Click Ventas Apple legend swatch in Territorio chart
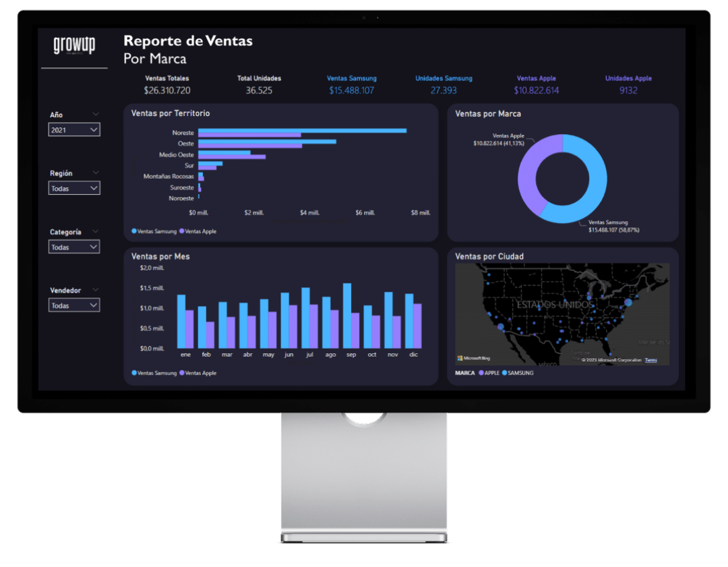728x567 pixels. point(181,231)
